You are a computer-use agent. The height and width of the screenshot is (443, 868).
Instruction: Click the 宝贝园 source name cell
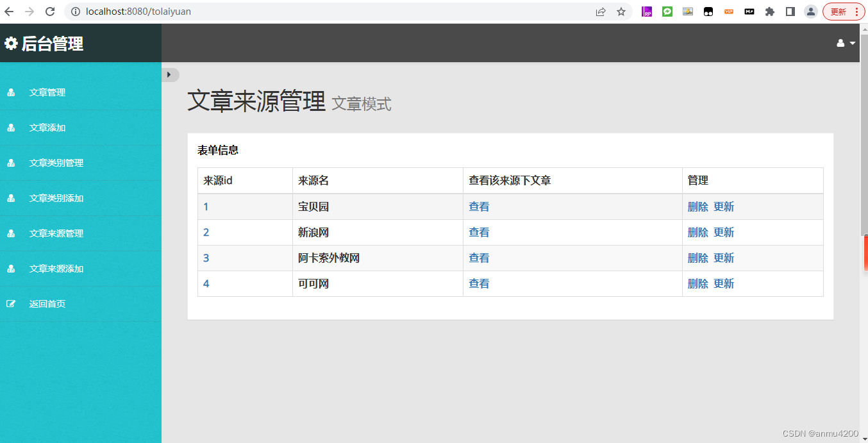click(x=378, y=206)
